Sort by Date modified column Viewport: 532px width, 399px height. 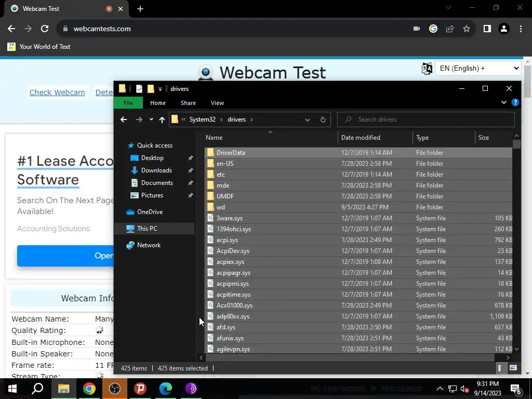[x=375, y=137]
